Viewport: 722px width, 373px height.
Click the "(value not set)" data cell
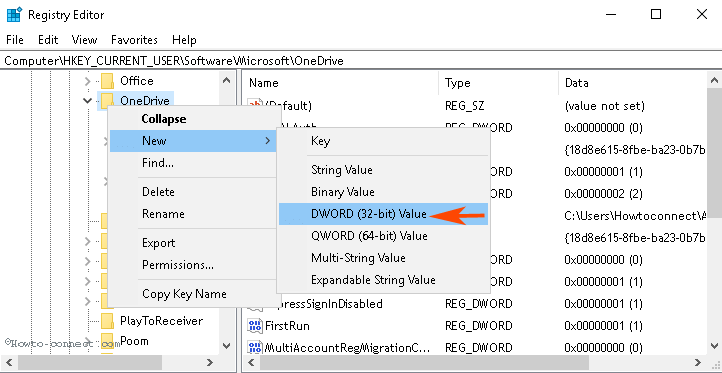coord(604,106)
